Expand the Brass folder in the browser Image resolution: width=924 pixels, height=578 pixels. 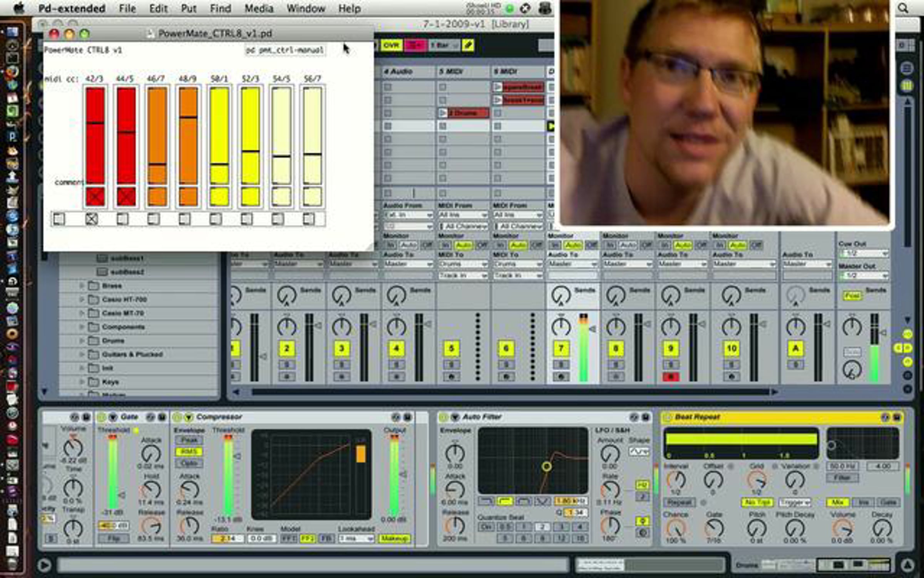click(82, 286)
